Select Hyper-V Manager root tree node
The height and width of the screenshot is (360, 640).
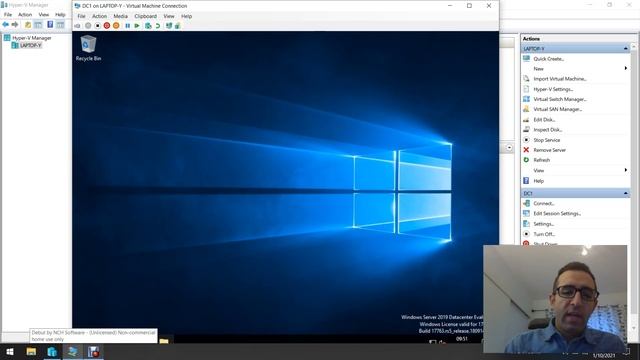[x=32, y=38]
